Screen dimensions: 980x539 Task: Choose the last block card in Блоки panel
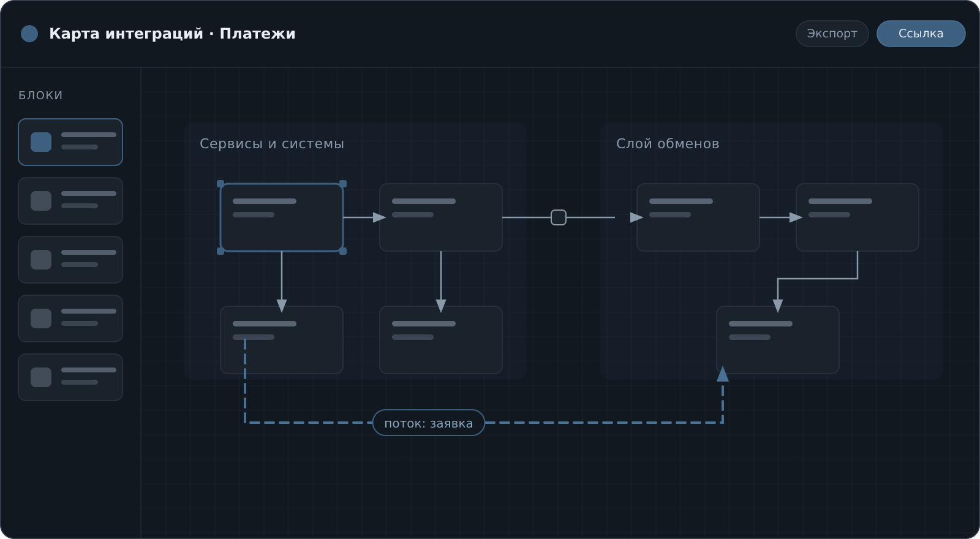click(x=70, y=377)
